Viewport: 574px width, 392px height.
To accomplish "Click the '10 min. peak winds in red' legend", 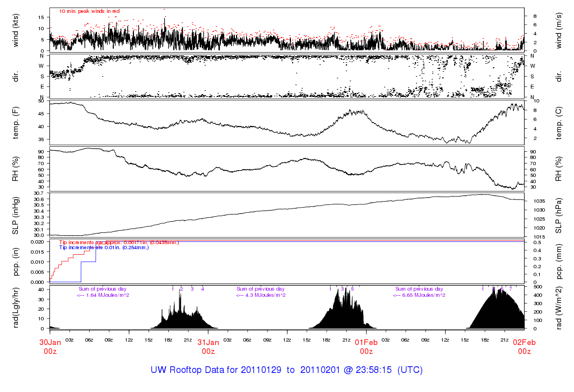I will [90, 11].
